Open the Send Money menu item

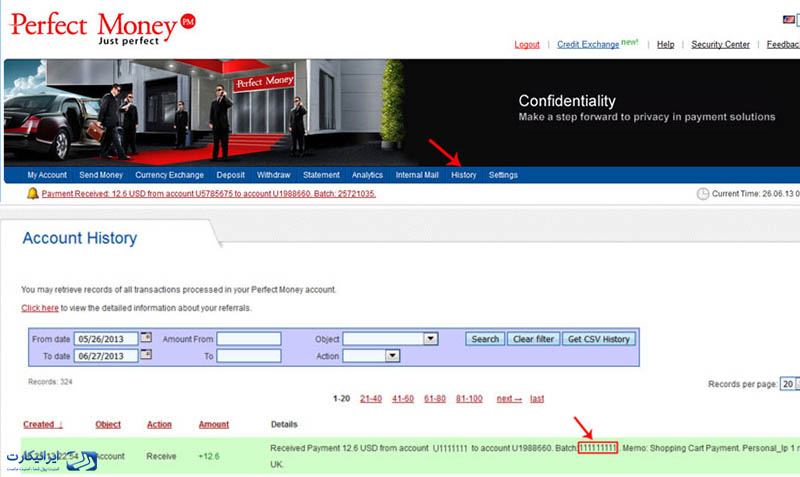101,175
